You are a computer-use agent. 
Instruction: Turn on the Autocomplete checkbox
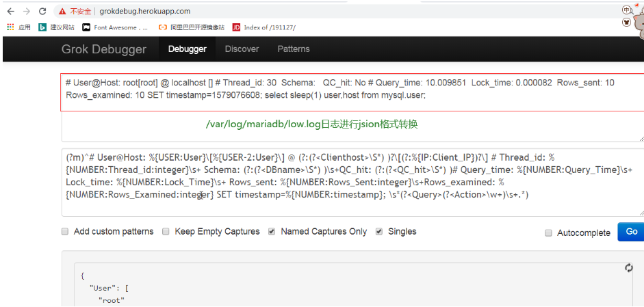tap(548, 233)
